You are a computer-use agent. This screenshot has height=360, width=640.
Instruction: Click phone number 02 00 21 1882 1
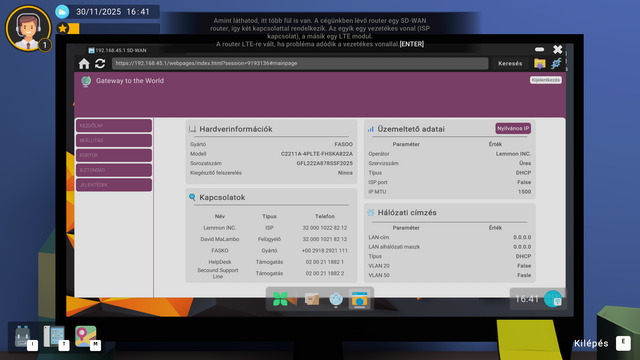(324, 262)
